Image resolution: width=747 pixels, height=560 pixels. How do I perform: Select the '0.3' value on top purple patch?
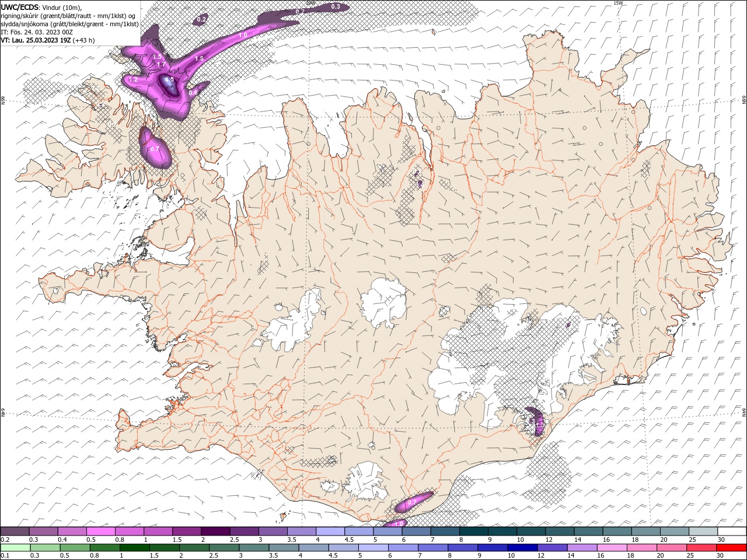tap(336, 6)
